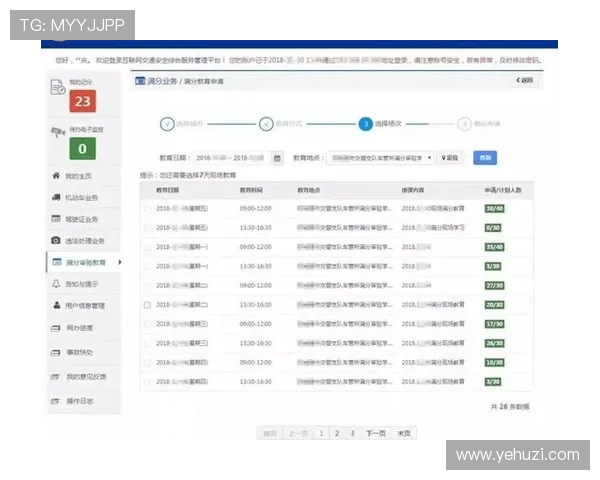Screen dimensions: 600x480
Task: Tick checkbox for 星期五 09:00-12:00 session
Action: (147, 209)
